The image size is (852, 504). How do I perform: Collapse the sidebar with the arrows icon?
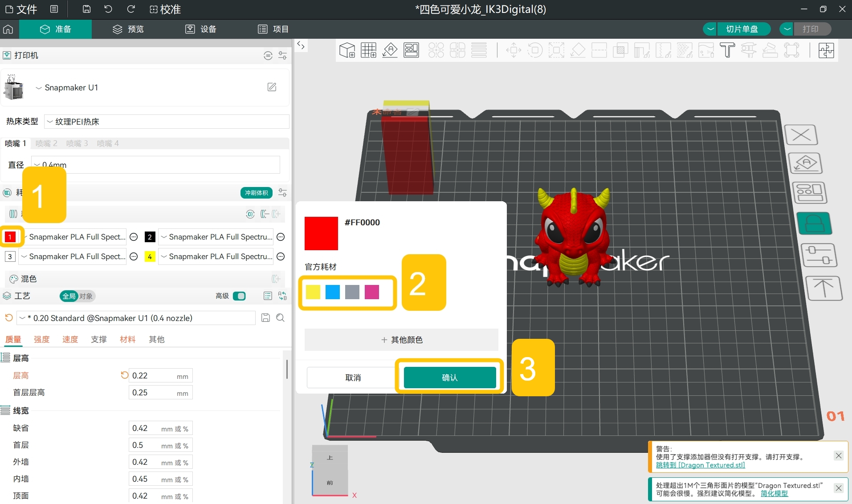tap(301, 45)
